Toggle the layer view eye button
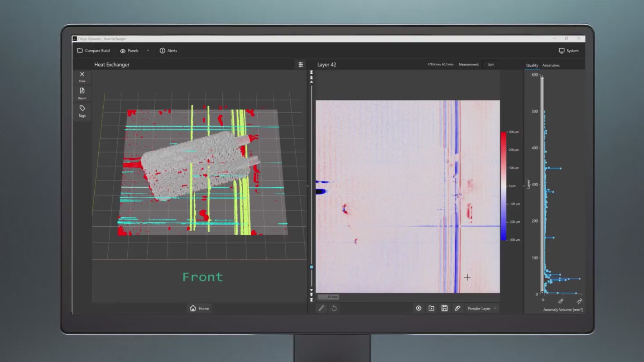The height and width of the screenshot is (362, 644). coord(418,308)
